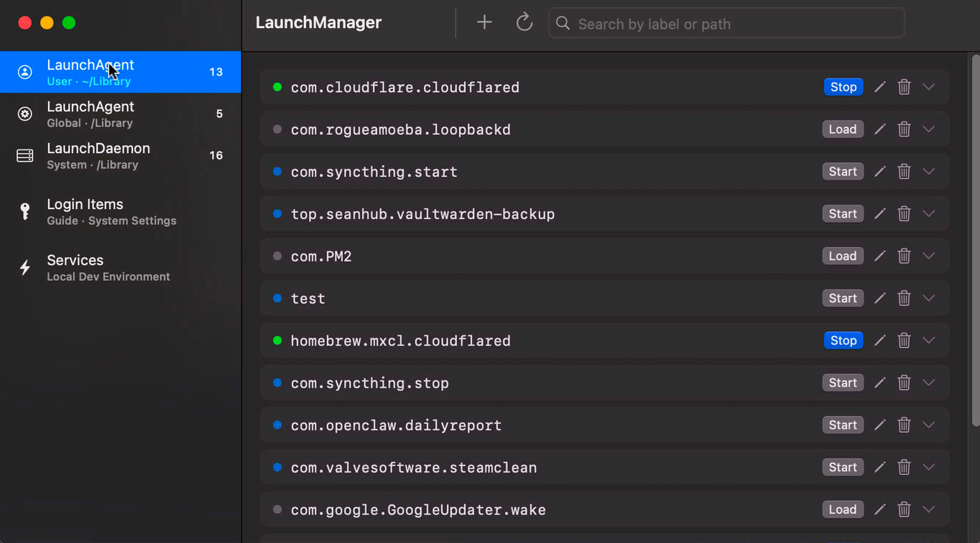This screenshot has height=543, width=980.
Task: Expand the test agent details chevron
Action: 929,298
